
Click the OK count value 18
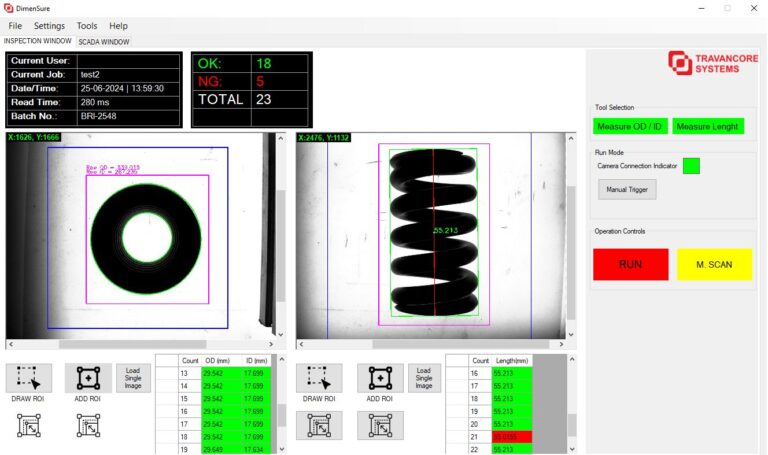(x=264, y=63)
